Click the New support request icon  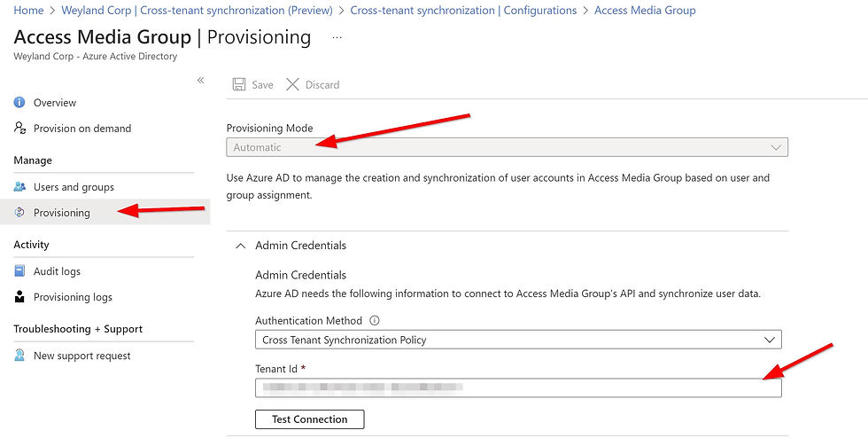[19, 356]
